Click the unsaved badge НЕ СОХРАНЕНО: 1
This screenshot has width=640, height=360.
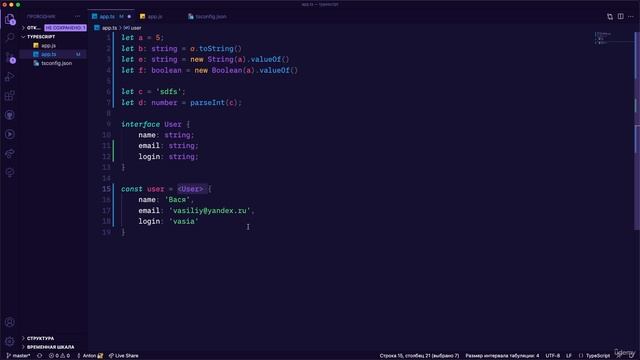click(65, 28)
